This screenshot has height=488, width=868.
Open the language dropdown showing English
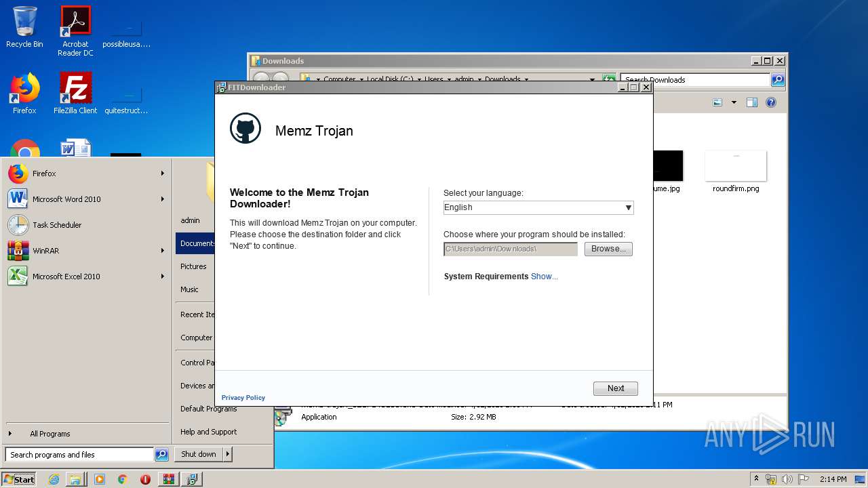point(538,207)
